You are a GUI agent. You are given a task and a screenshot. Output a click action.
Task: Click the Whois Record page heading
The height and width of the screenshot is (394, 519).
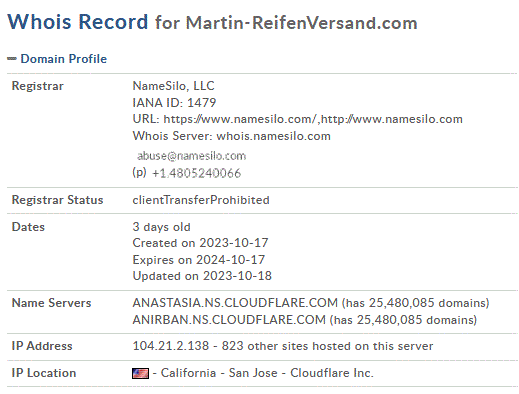[x=78, y=22]
